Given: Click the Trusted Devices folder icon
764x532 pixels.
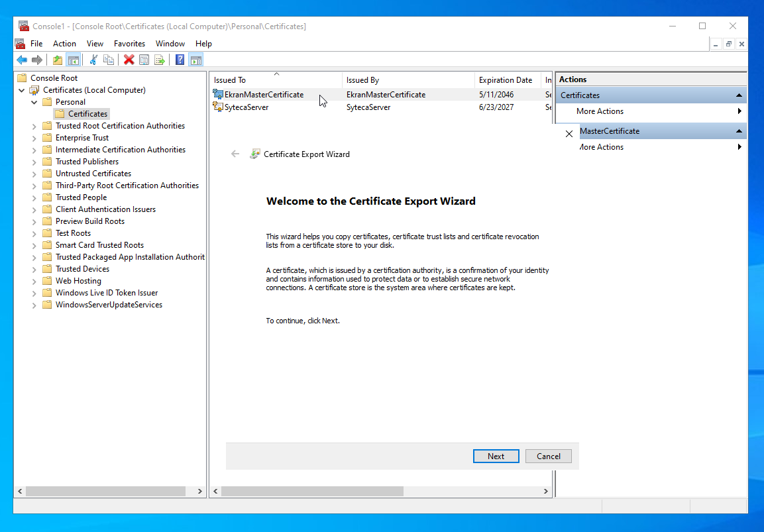Looking at the screenshot, I should click(x=47, y=269).
